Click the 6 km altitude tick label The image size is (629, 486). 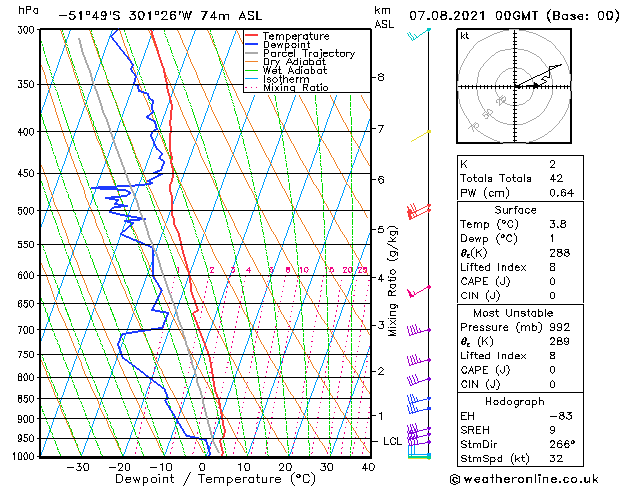click(x=381, y=180)
